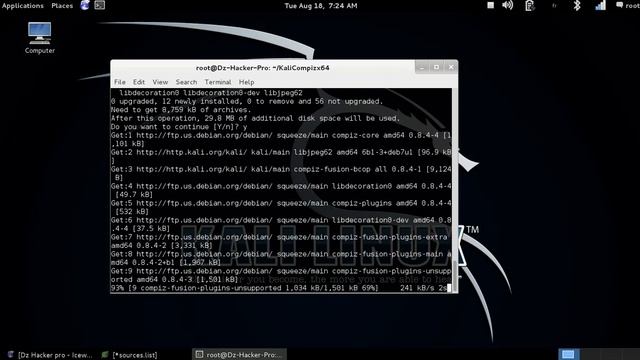This screenshot has height=360, width=640.
Task: Click the recording indicator square icon
Action: pyautogui.click(x=491, y=5)
